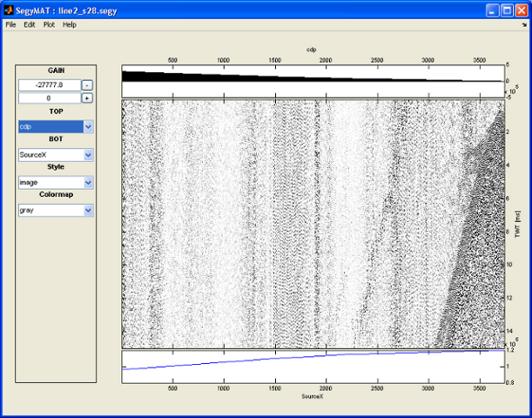This screenshot has height=418, width=532.
Task: Open the TOP header dropdown showing cdp
Action: [88, 127]
